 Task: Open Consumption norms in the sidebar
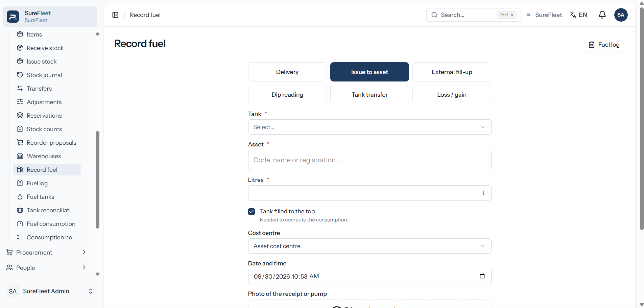47,237
